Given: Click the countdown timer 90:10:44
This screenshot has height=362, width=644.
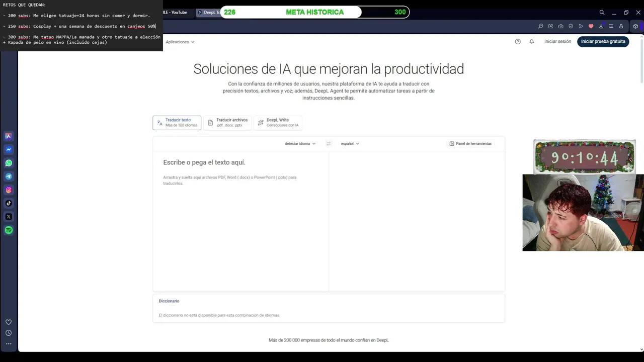Looking at the screenshot, I should pyautogui.click(x=584, y=157).
